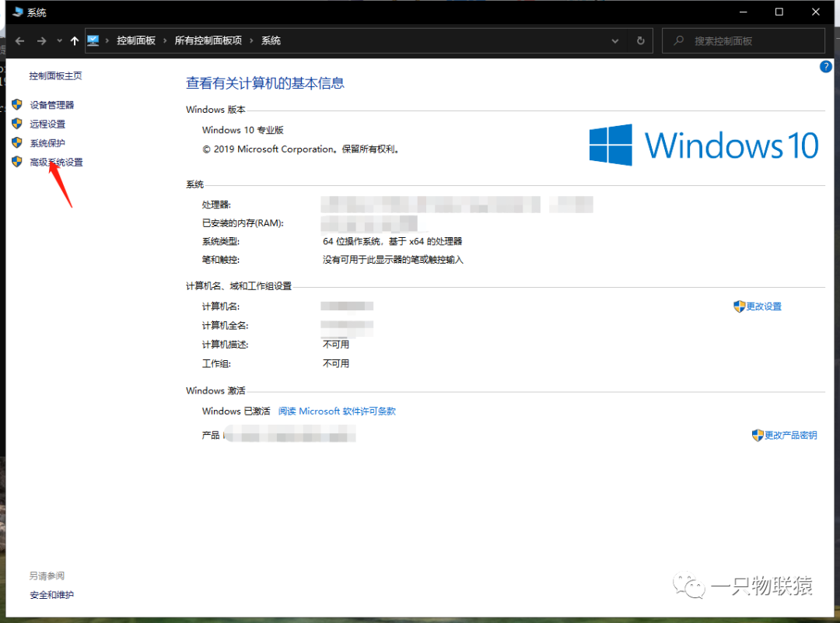Image resolution: width=840 pixels, height=623 pixels.
Task: Click 更改产品密钥 link
Action: 791,436
